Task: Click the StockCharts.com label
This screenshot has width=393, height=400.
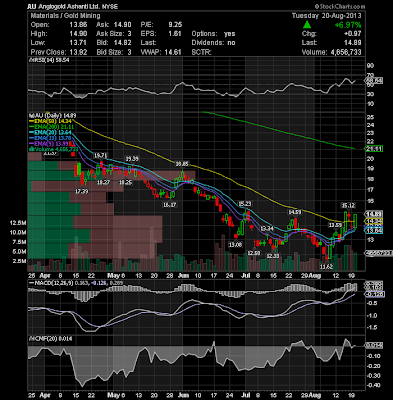Action: tap(339, 7)
